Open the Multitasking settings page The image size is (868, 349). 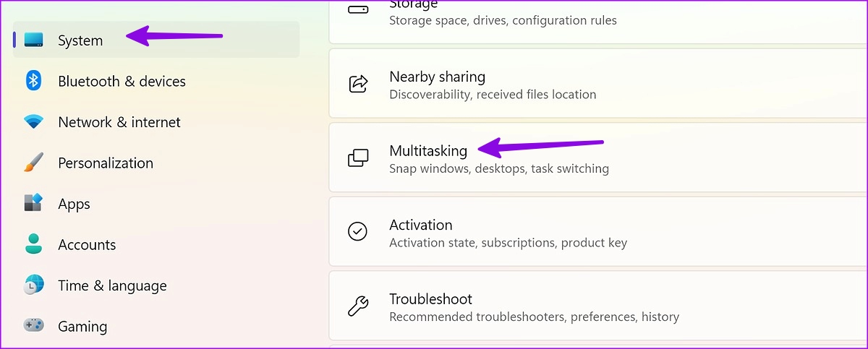[x=598, y=158]
